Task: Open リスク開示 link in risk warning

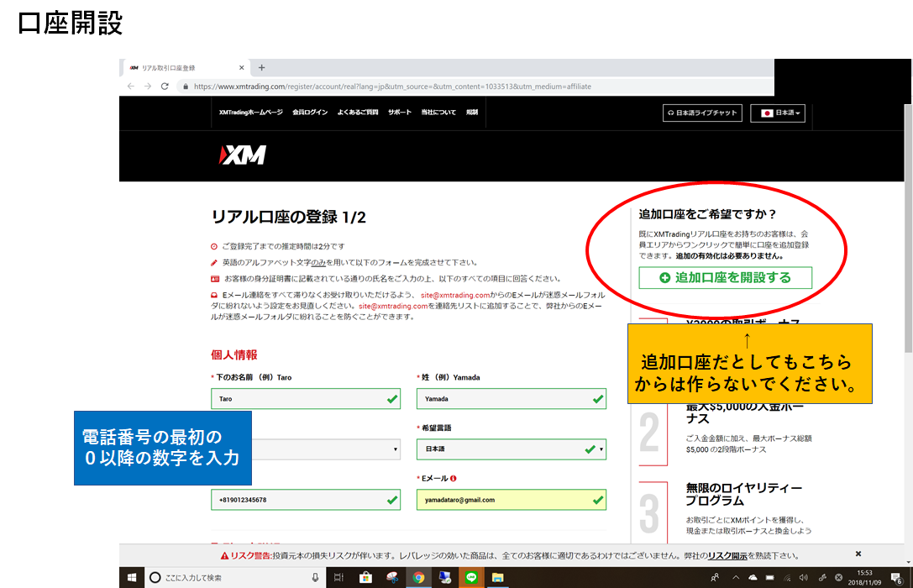Action: (727, 556)
